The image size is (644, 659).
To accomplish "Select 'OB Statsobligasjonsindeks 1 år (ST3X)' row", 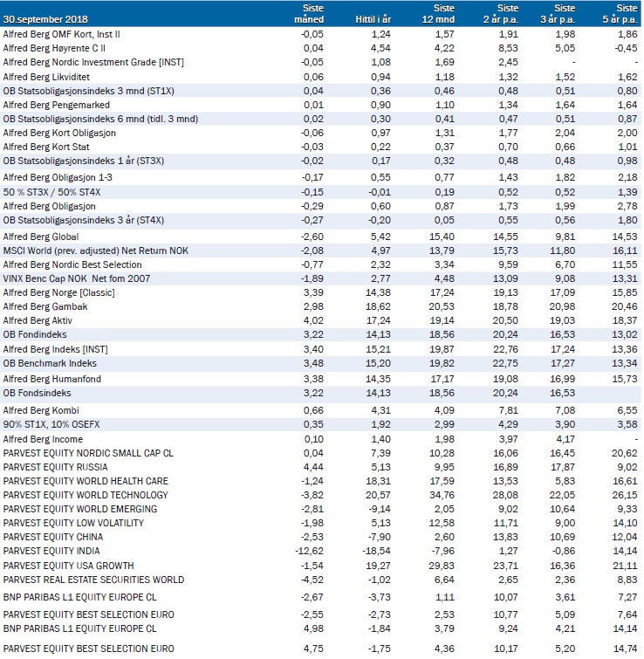I will 322,161.
